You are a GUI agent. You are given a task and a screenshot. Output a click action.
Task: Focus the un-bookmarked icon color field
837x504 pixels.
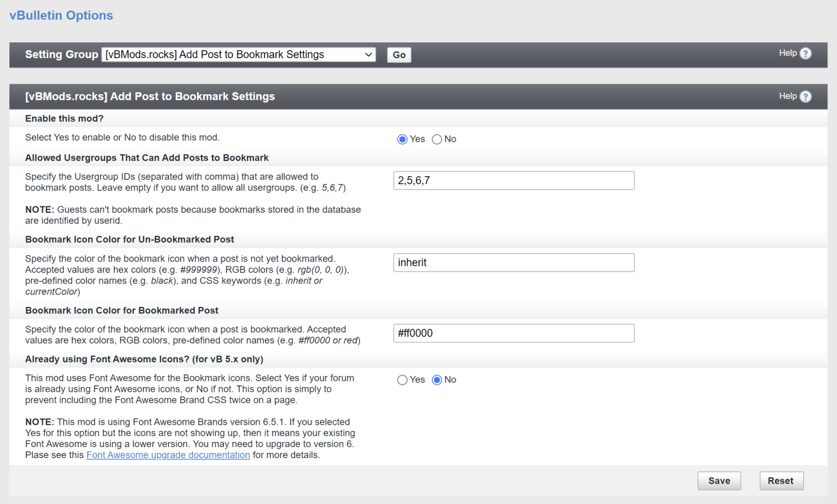click(514, 263)
